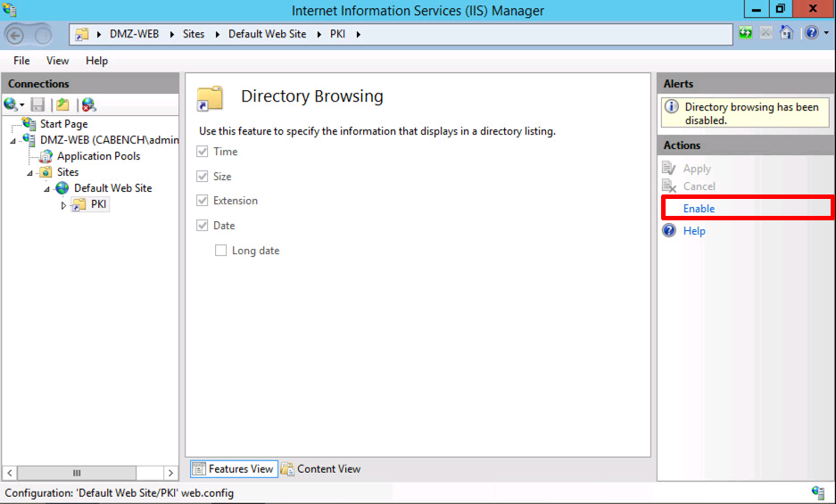Select Default Web Site tree label
This screenshot has height=504, width=836.
[x=113, y=188]
